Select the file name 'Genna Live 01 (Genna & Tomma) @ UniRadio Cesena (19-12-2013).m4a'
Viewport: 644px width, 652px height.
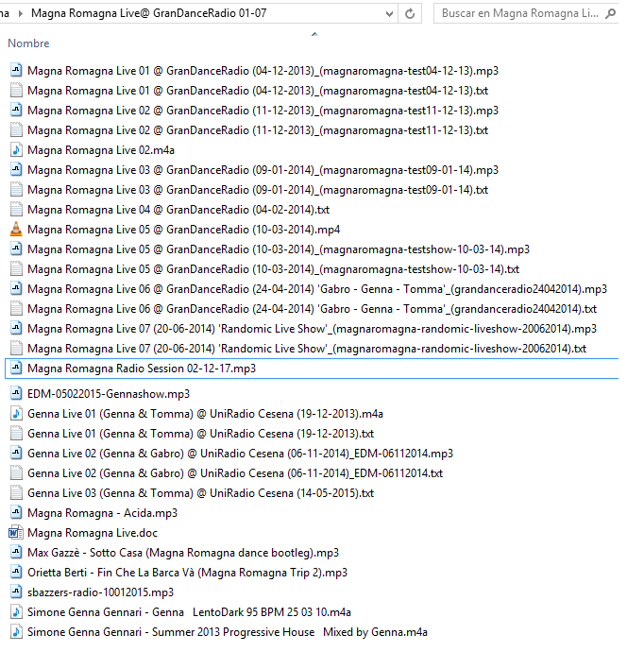tap(205, 414)
